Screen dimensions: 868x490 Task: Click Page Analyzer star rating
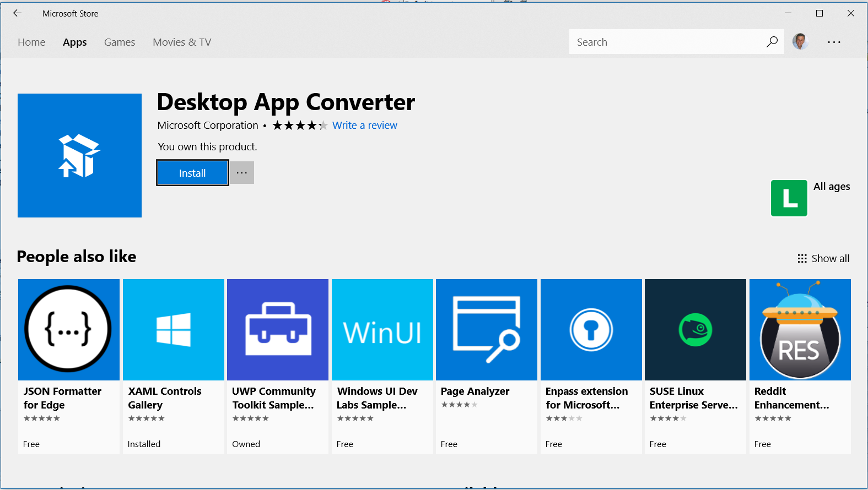(x=459, y=405)
